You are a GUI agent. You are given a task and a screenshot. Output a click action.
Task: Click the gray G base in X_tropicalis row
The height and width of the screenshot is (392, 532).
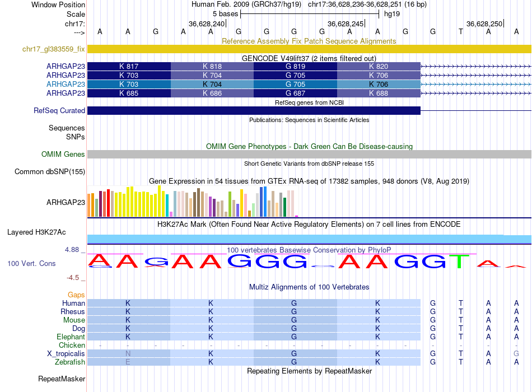tap(516, 354)
